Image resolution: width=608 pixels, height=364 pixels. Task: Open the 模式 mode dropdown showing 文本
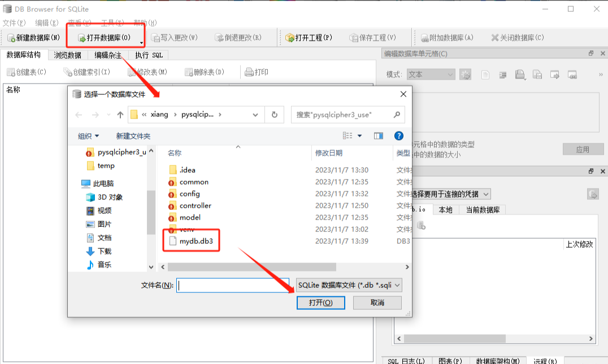tap(431, 74)
